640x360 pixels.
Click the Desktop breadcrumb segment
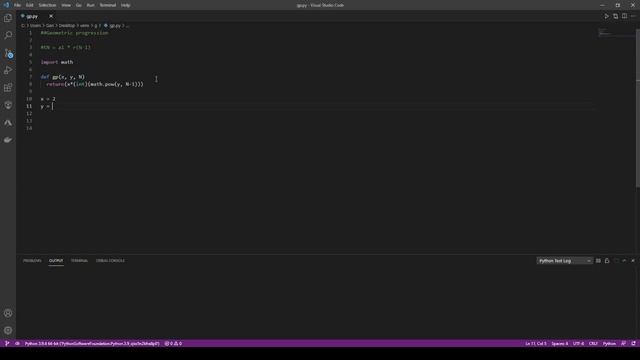67,26
